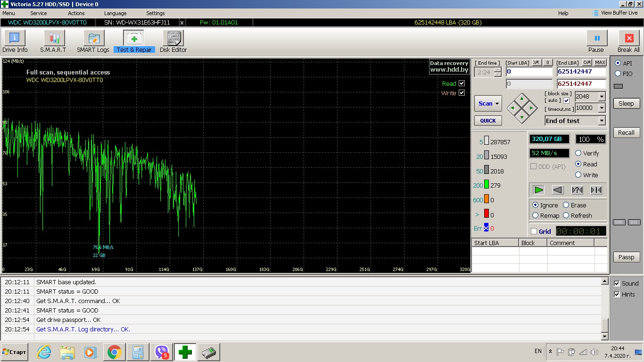Click the Start LBA input field
The image size is (644, 362).
click(x=529, y=72)
